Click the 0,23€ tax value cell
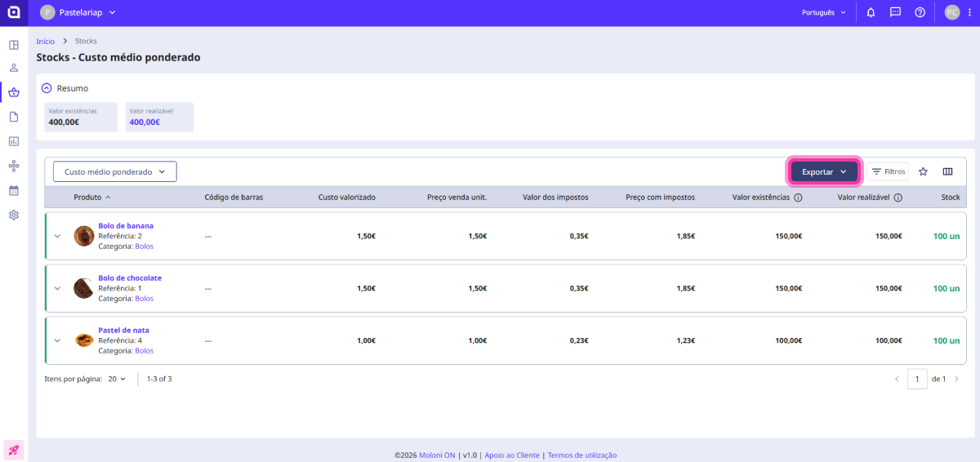Viewport: 980px width, 462px height. (x=579, y=340)
